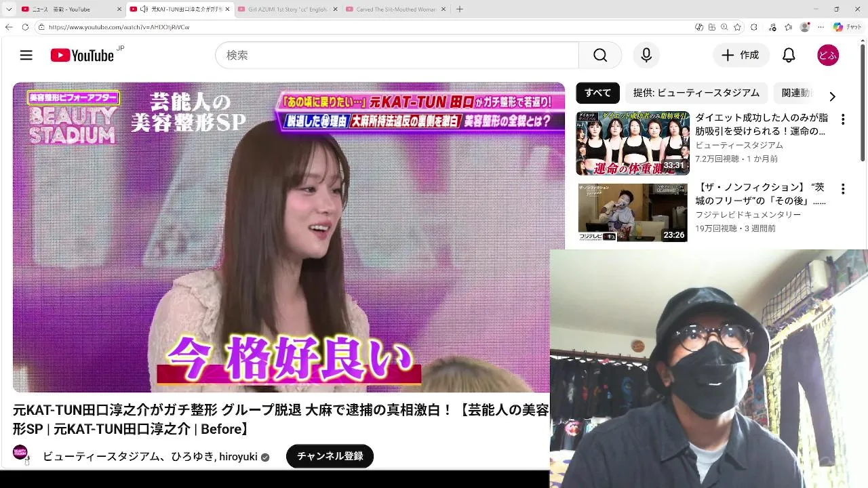Open a new browser tab with plus
868x488 pixels.
[460, 9]
